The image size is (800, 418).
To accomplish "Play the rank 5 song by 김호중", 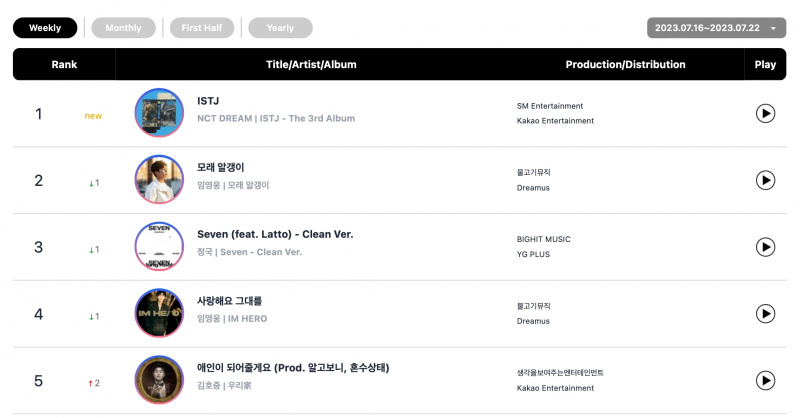I will click(x=765, y=380).
